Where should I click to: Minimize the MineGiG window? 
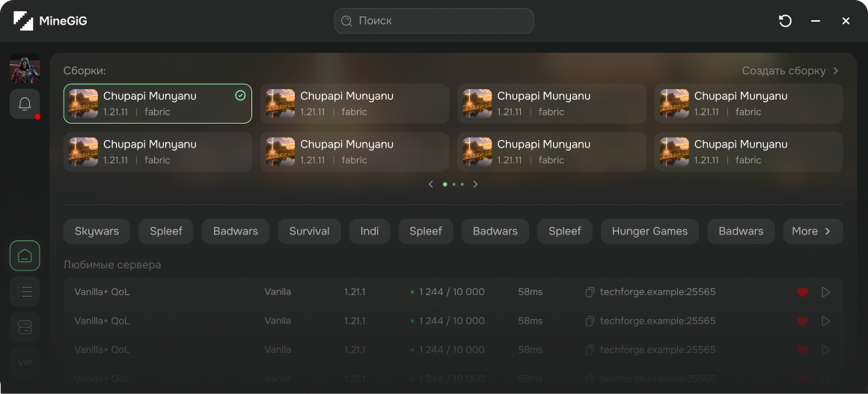[x=816, y=21]
